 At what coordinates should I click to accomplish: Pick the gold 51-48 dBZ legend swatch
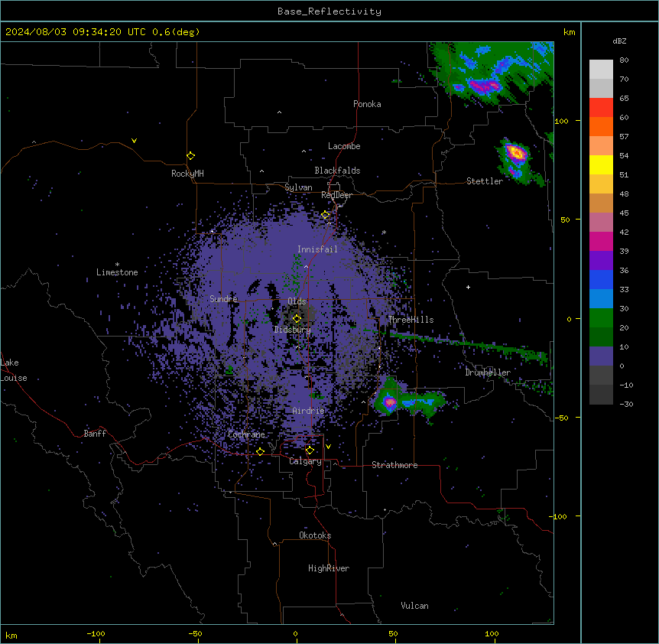click(x=601, y=184)
